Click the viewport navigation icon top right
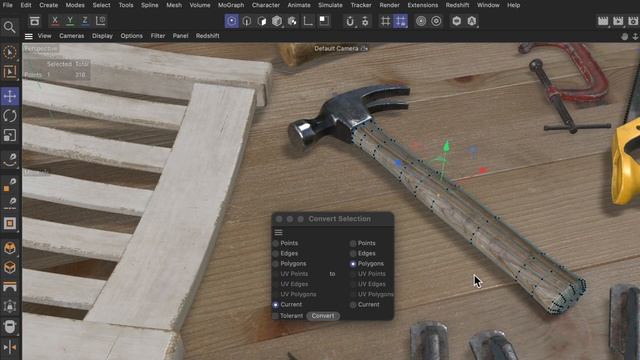The height and width of the screenshot is (360, 640). point(624,37)
